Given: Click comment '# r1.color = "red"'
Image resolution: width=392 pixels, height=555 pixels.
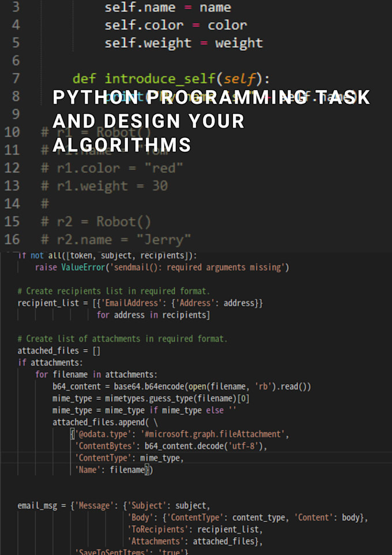Looking at the screenshot, I should click(112, 168).
